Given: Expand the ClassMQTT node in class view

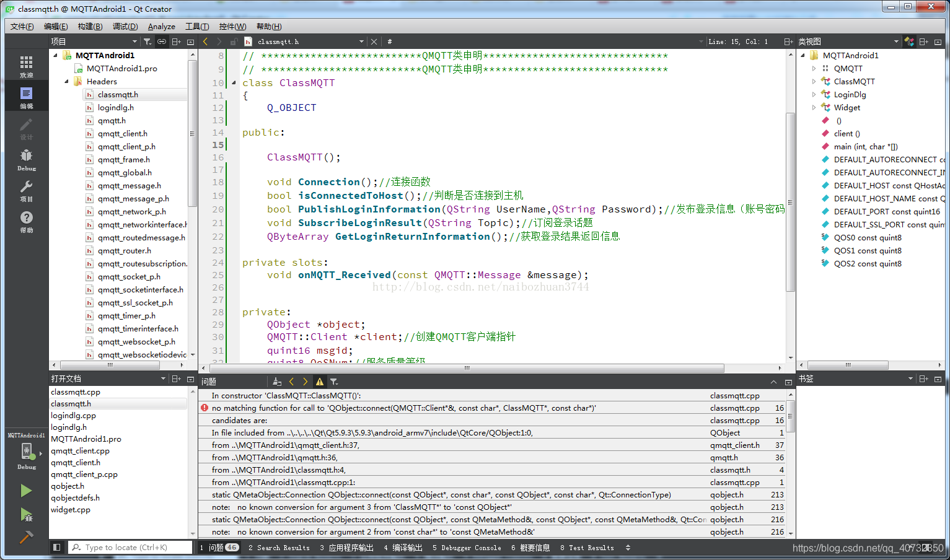Looking at the screenshot, I should coord(814,81).
